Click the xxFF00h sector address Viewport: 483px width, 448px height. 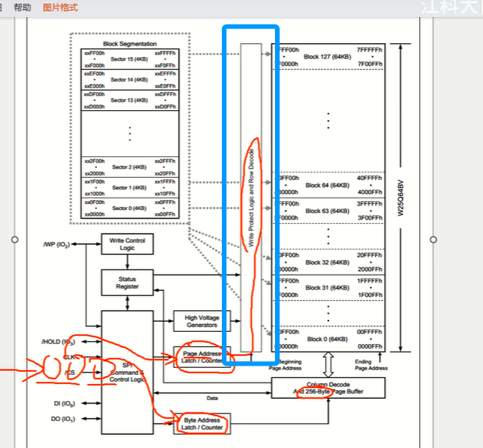(x=95, y=53)
